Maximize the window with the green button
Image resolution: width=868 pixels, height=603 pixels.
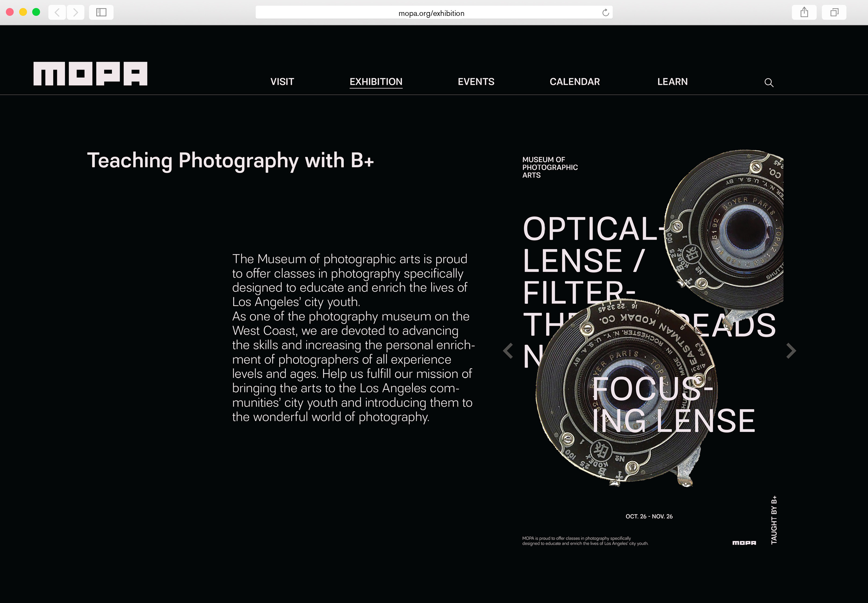click(36, 12)
